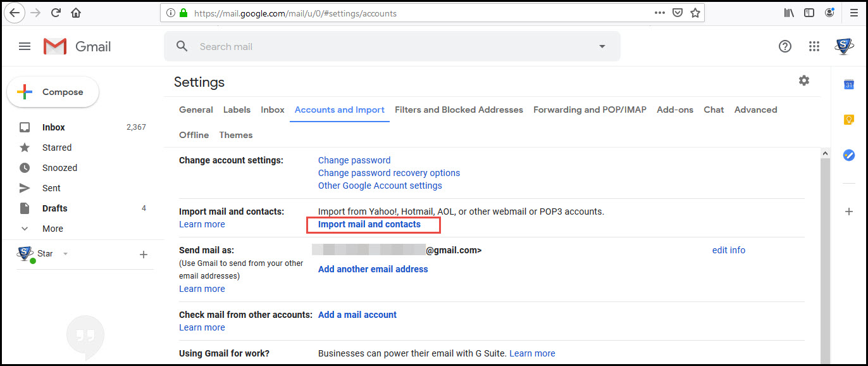Click the Change password link
The image size is (868, 366).
pos(354,160)
